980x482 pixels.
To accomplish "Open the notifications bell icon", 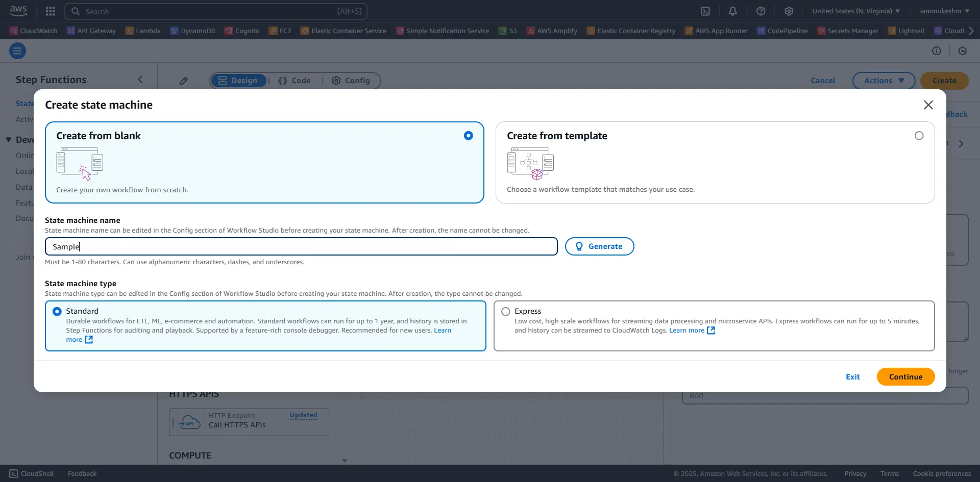I will [x=732, y=11].
